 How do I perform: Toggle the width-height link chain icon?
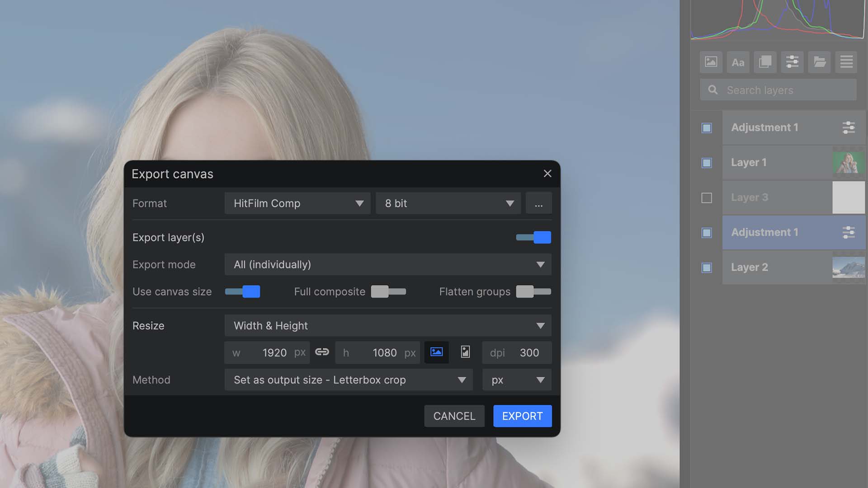tap(322, 352)
